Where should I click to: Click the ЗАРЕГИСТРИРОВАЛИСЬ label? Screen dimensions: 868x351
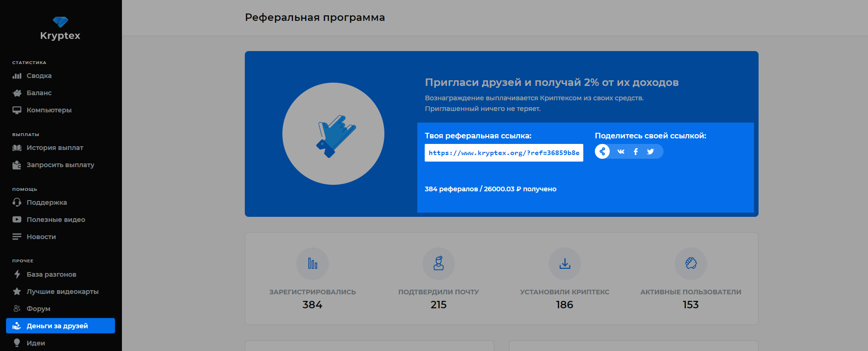pos(313,292)
